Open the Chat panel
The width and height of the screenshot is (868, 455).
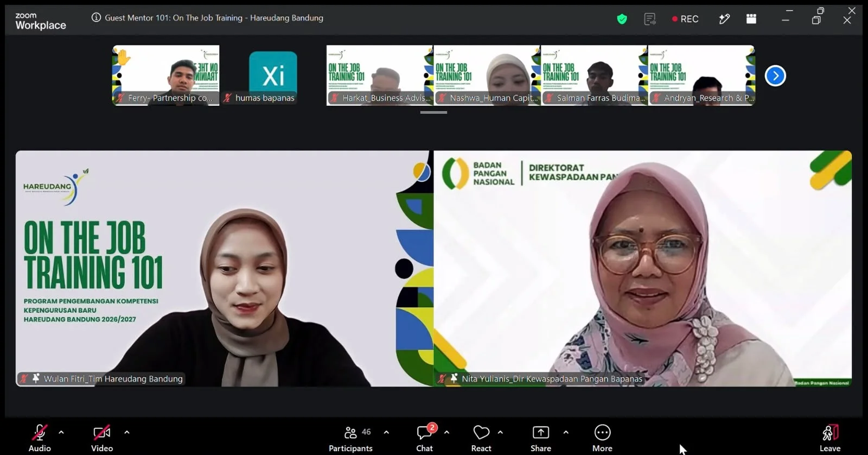(425, 438)
